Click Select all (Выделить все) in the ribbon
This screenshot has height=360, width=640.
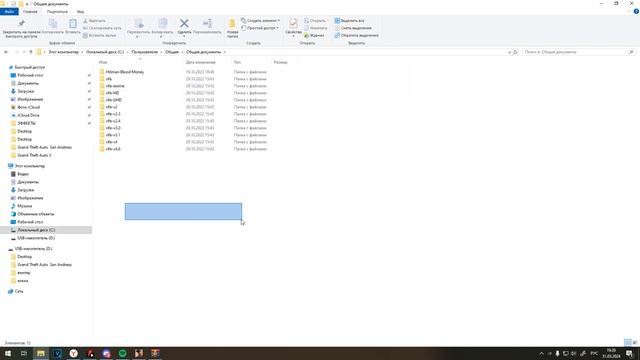pos(349,21)
